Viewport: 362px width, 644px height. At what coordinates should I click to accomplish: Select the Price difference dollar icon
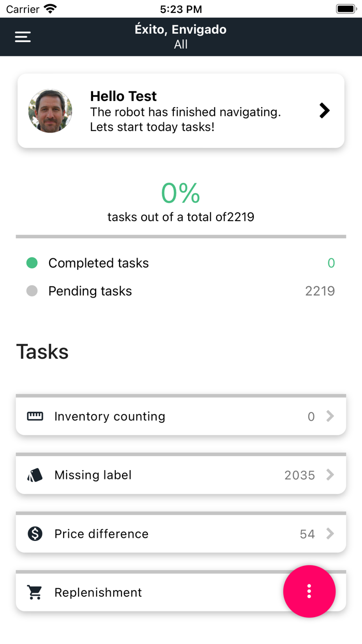(34, 533)
